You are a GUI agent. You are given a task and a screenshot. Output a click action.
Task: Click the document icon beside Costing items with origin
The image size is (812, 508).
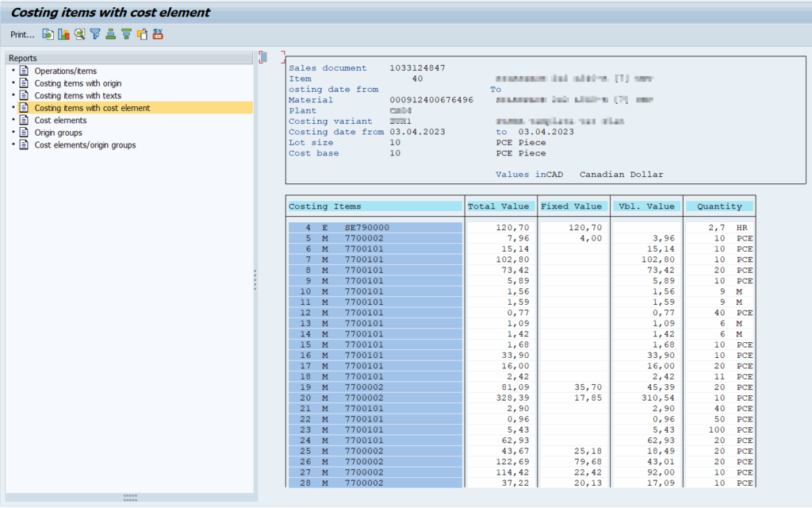tap(24, 83)
